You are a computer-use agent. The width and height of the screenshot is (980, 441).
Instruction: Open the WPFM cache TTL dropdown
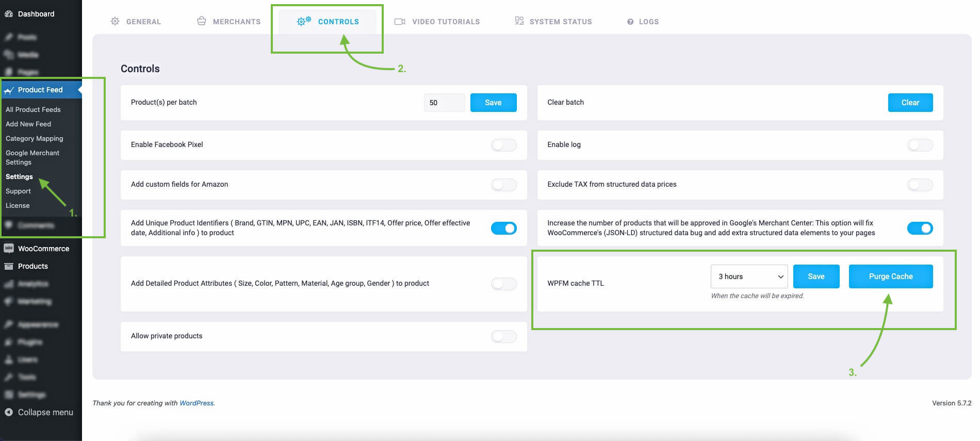[x=749, y=276]
